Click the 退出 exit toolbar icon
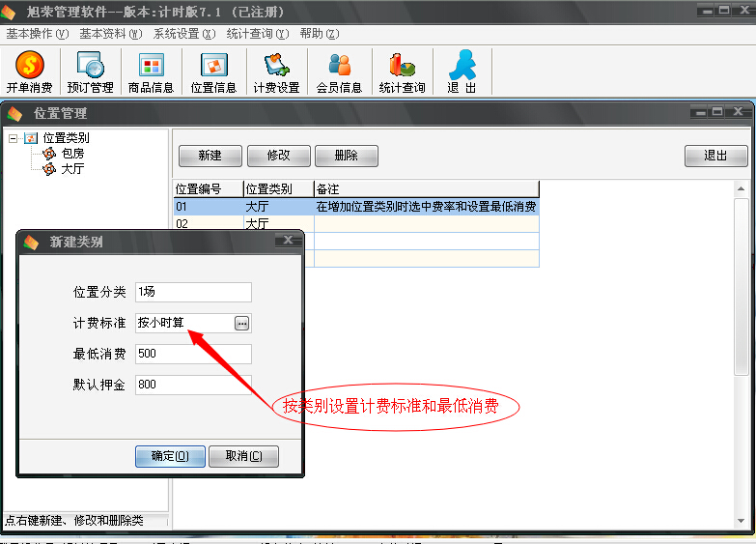Image resolution: width=756 pixels, height=544 pixels. tap(462, 72)
